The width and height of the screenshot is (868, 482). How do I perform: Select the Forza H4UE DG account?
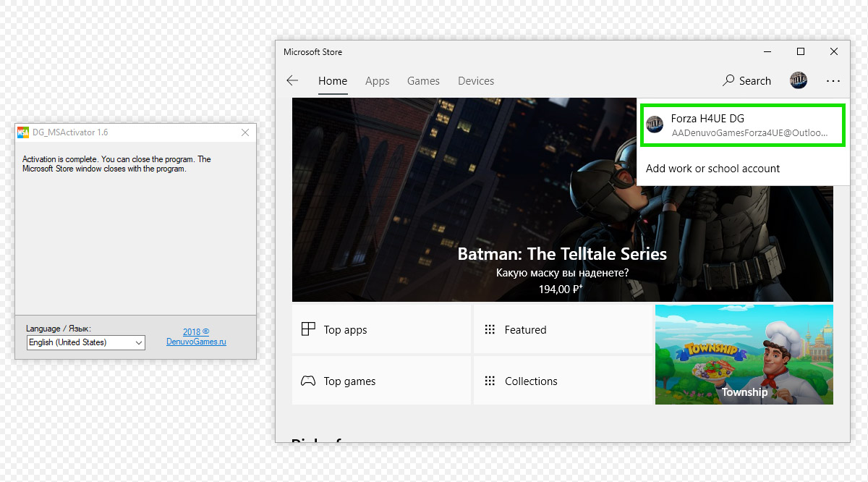743,125
